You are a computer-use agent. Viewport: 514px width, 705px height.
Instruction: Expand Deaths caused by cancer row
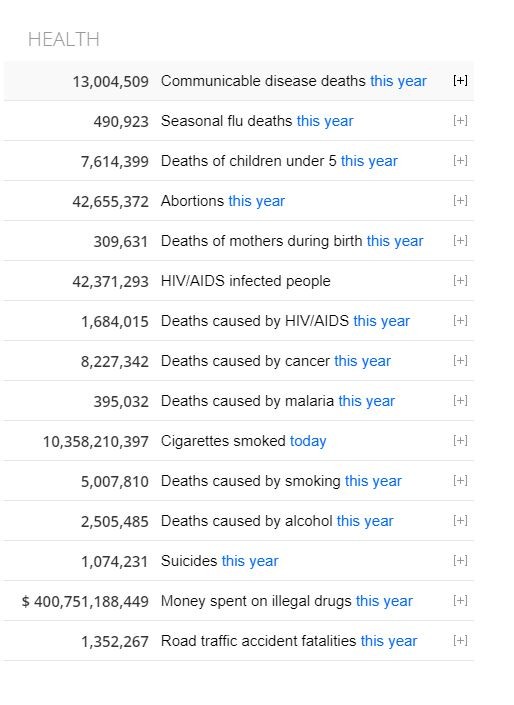click(460, 361)
